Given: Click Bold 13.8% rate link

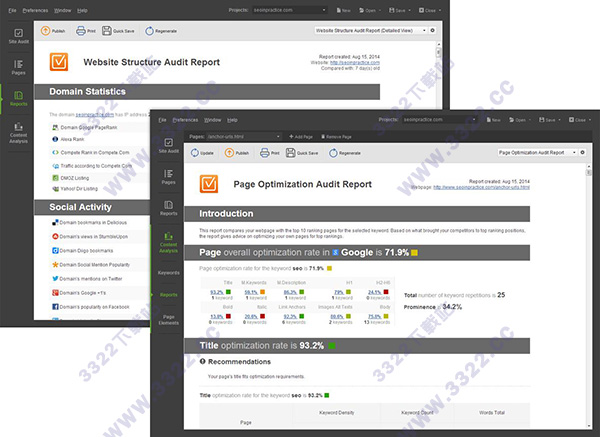Looking at the screenshot, I should pos(217,316).
